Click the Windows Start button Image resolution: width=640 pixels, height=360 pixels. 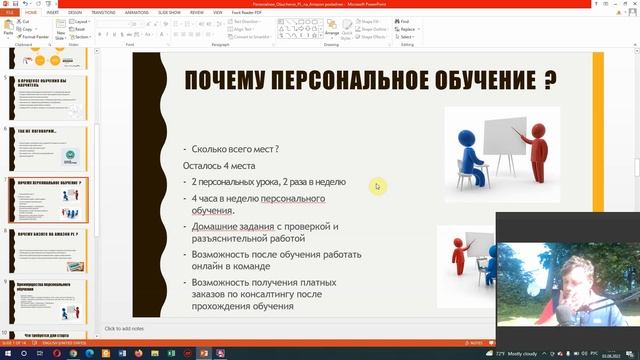pyautogui.click(x=7, y=353)
